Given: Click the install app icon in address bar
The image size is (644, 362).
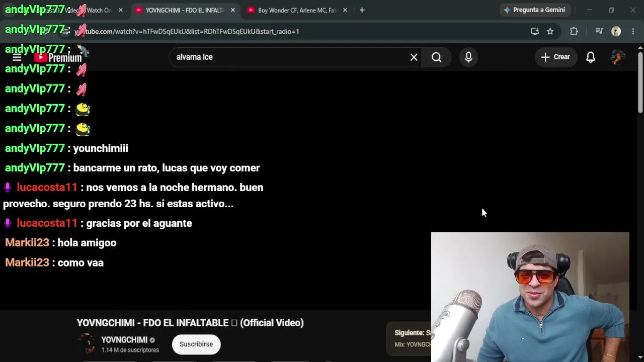Looking at the screenshot, I should point(535,31).
